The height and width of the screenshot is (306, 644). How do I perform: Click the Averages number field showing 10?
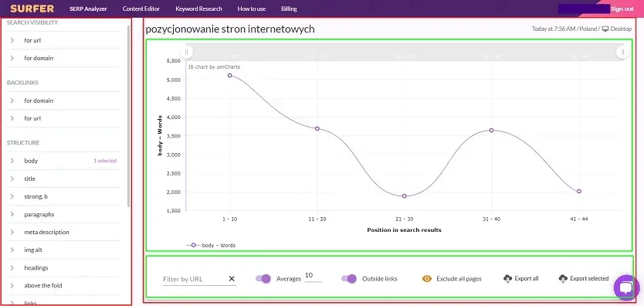(x=313, y=276)
